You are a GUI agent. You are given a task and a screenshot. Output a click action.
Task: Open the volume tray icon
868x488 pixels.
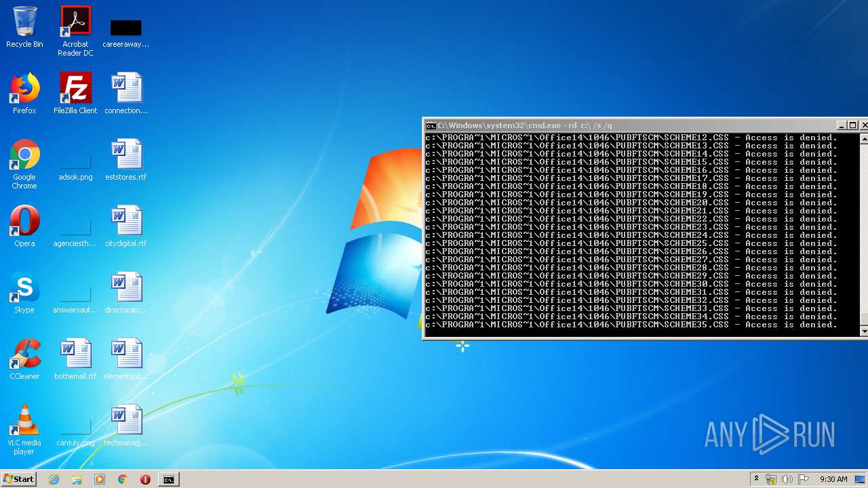tap(787, 479)
